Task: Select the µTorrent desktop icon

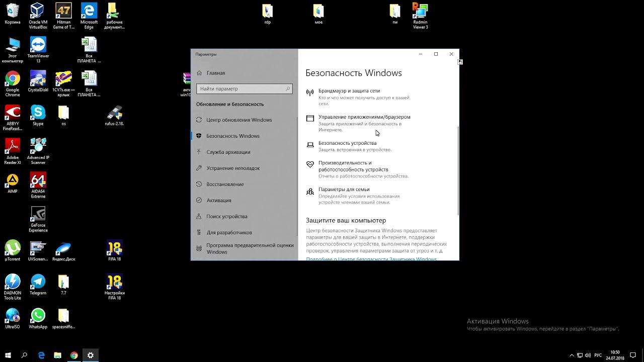Action: (x=13, y=251)
